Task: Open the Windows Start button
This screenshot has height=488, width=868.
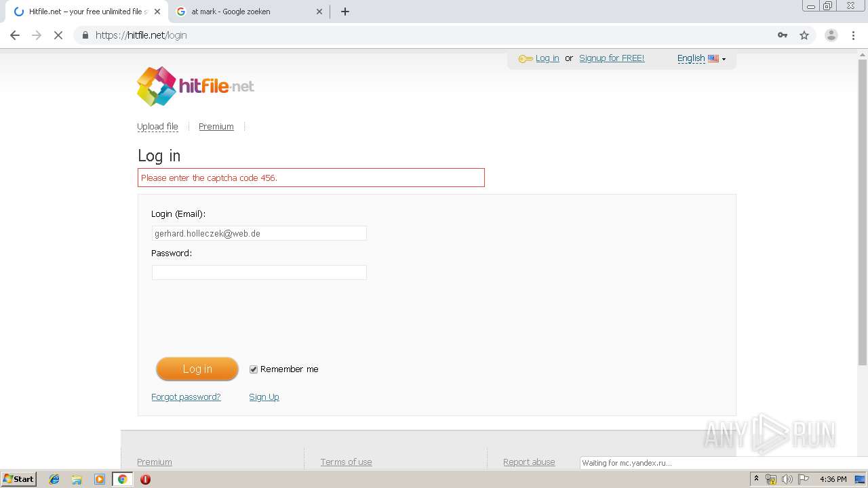Action: [19, 479]
